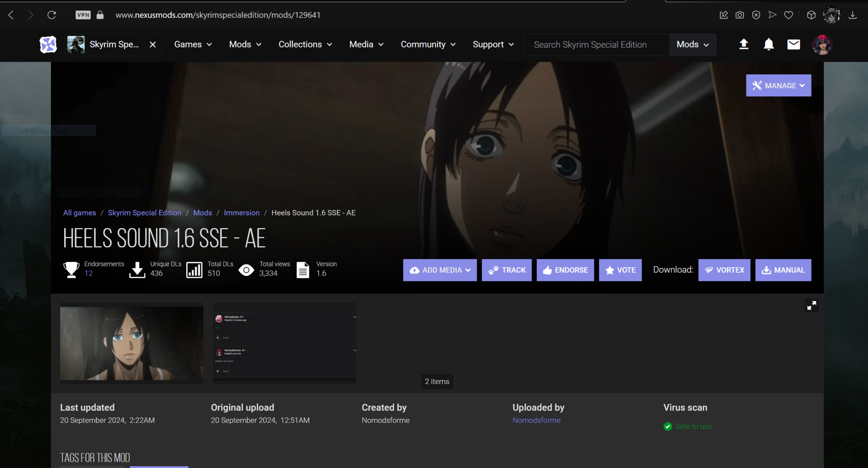Remove the Skyrim Special Edition game filter
This screenshot has height=468, width=868.
[153, 45]
